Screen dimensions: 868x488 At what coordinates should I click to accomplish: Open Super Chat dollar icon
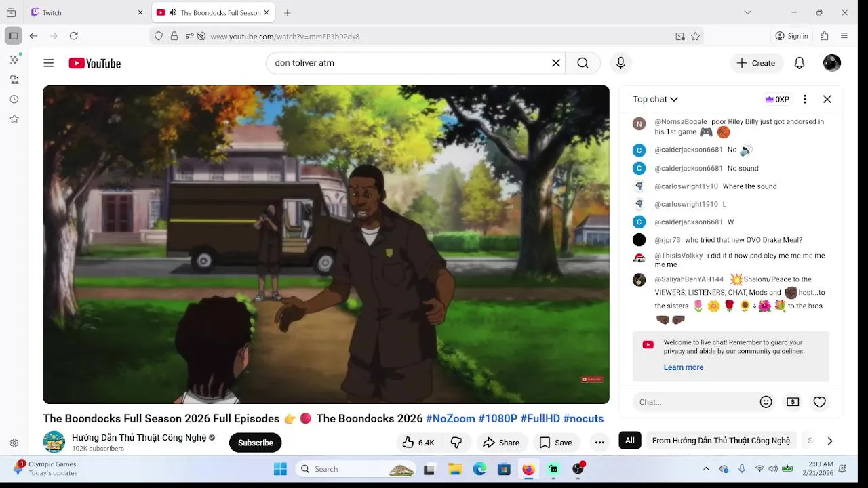793,402
